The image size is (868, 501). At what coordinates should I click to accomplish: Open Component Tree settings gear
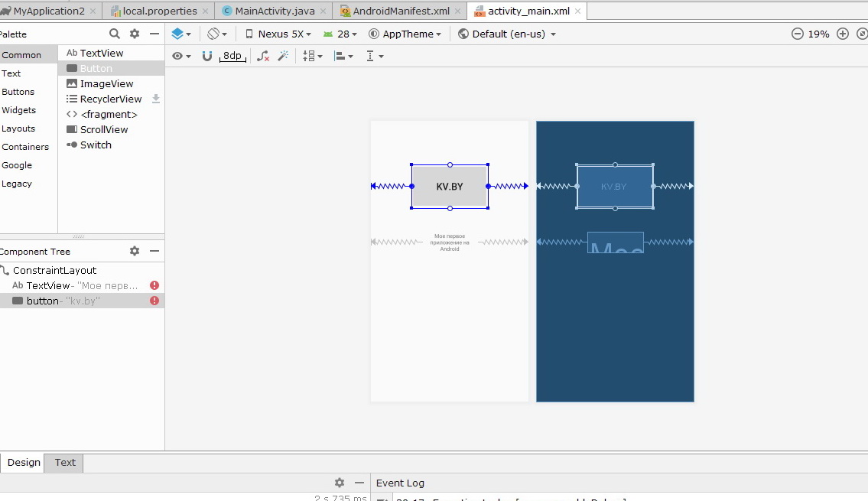point(135,251)
